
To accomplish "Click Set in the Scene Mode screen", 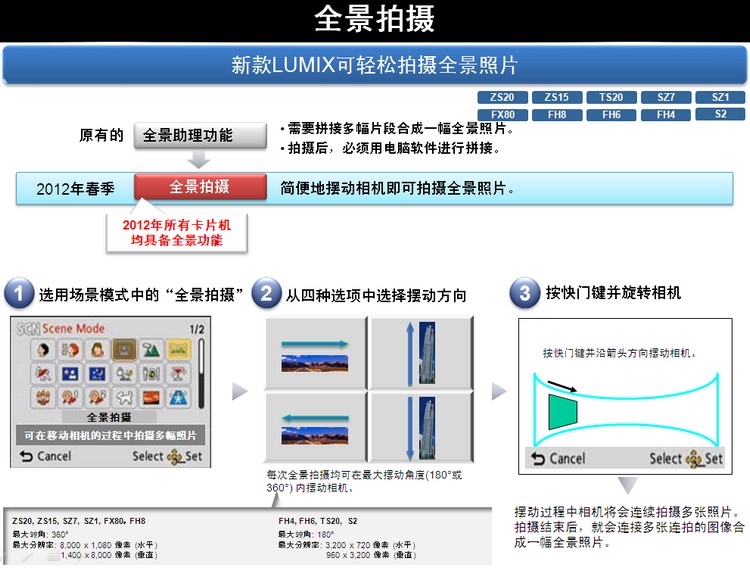I will coord(194,456).
